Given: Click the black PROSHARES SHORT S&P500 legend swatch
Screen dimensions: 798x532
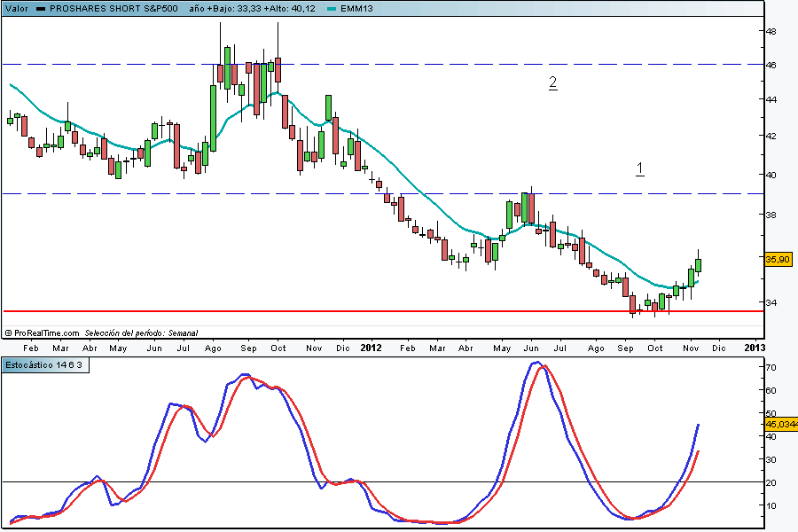Looking at the screenshot, I should (40, 8).
